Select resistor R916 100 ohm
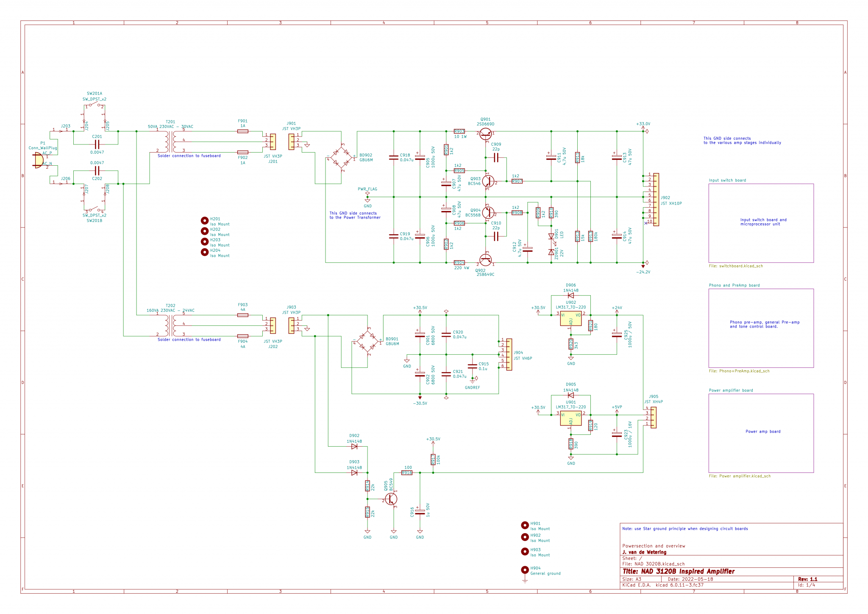This screenshot has width=868, height=614. click(x=407, y=472)
